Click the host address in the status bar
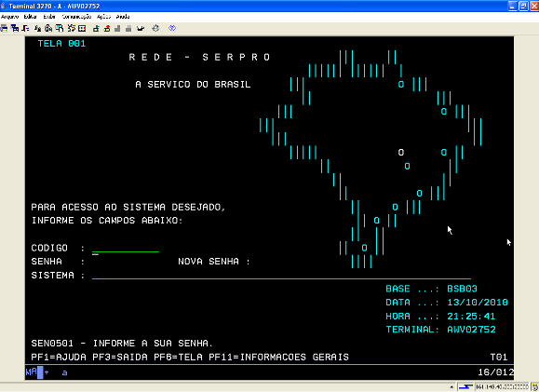The image size is (539, 392). point(502,387)
